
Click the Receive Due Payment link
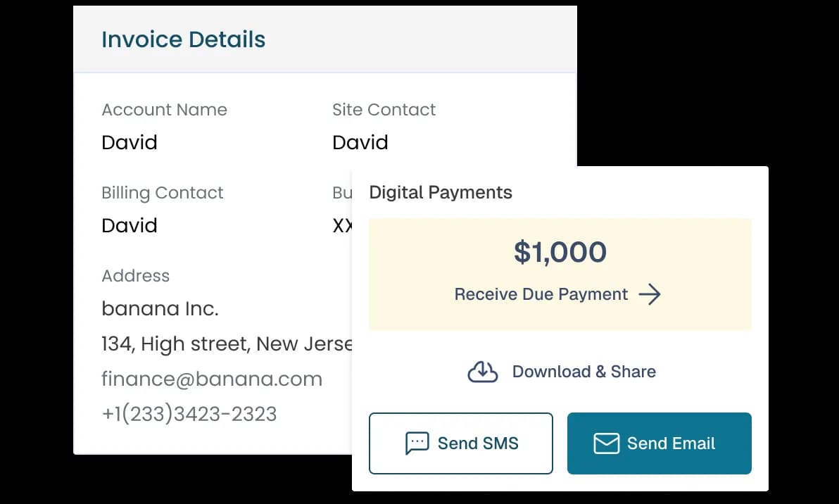(x=541, y=294)
